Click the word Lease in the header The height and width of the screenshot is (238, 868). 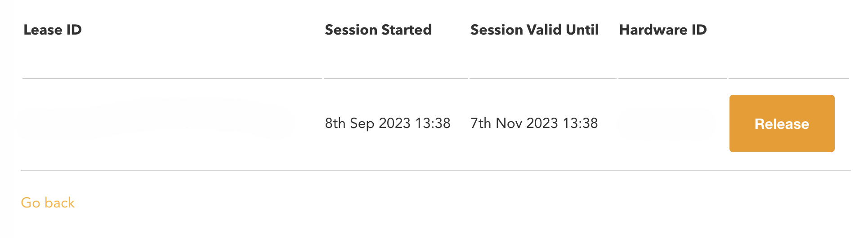43,30
